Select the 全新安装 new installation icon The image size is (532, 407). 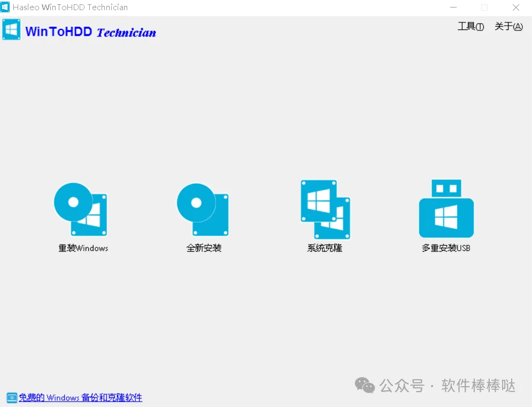(203, 209)
